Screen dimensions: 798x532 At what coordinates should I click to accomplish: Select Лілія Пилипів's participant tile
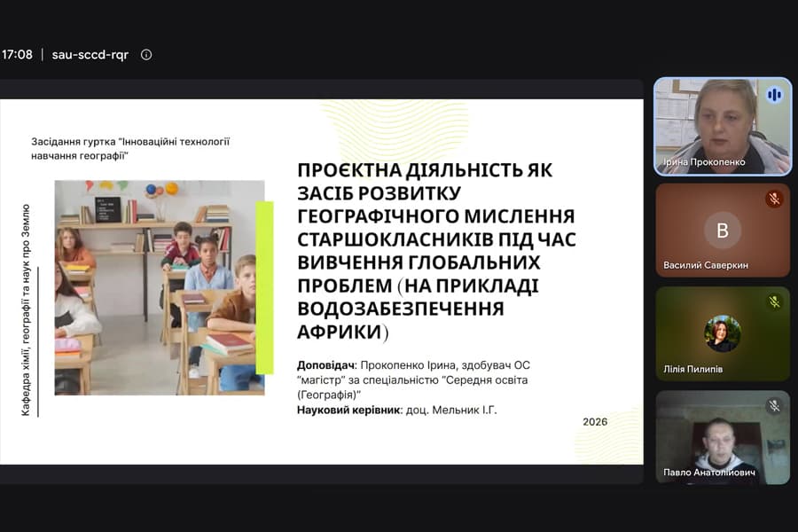pyautogui.click(x=723, y=334)
